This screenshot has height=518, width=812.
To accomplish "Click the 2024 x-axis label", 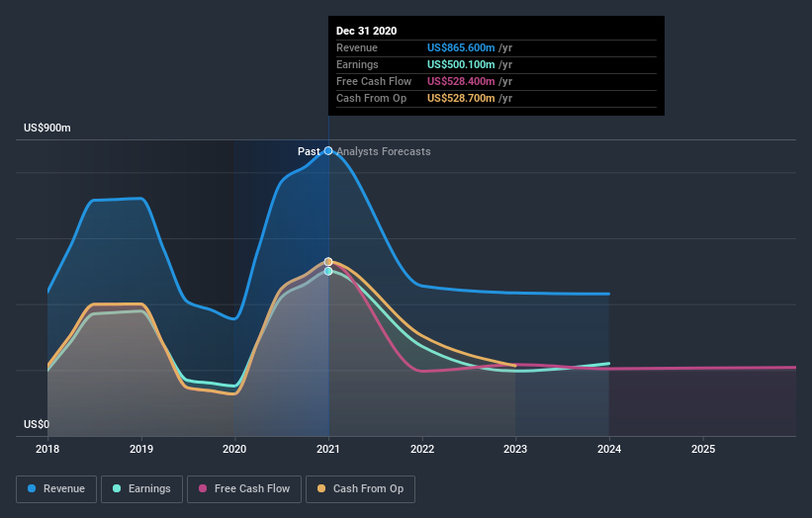I will point(609,449).
